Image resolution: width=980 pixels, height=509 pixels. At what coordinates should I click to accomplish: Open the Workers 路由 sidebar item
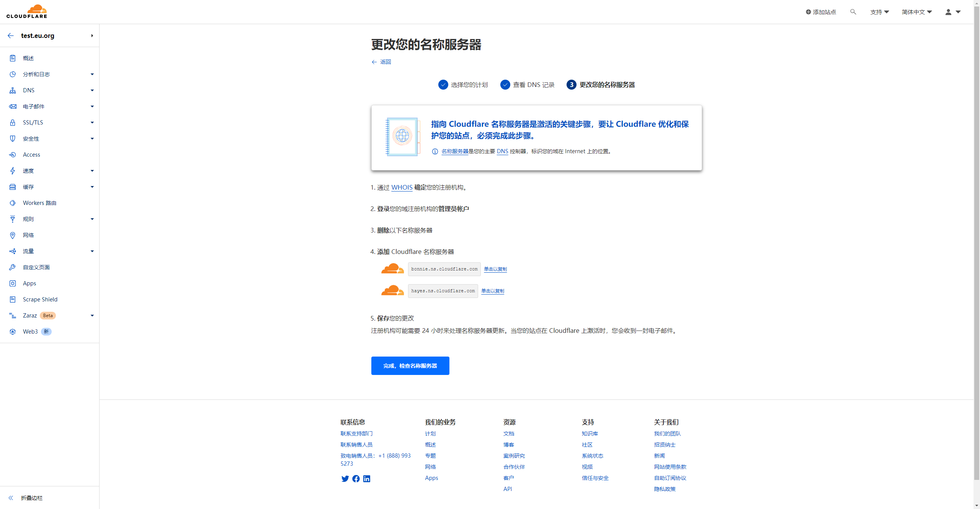[x=39, y=203]
